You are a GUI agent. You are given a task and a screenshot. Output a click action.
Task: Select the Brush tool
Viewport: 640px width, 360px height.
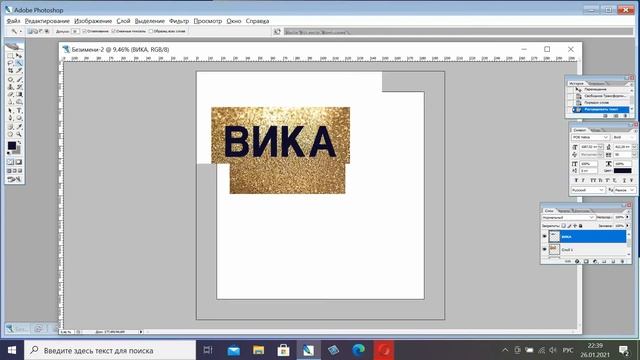19,80
